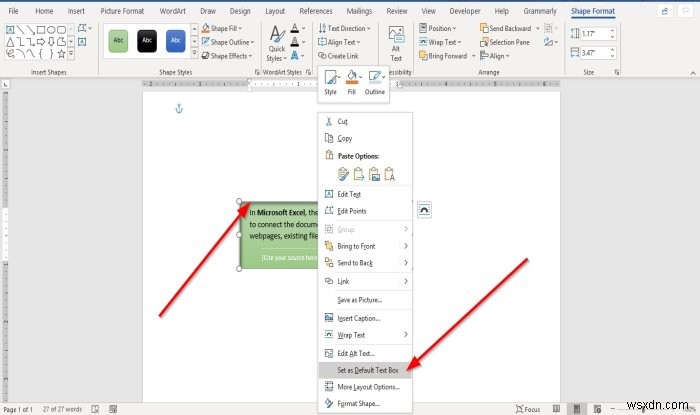Open the Position dropdown
Viewport: 700px width, 415px height.
click(x=438, y=28)
